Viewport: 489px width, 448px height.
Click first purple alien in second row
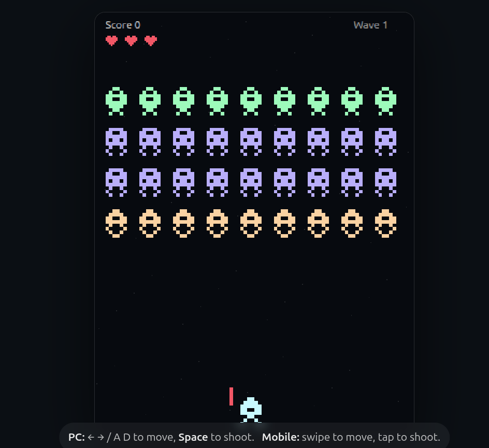[x=117, y=142]
